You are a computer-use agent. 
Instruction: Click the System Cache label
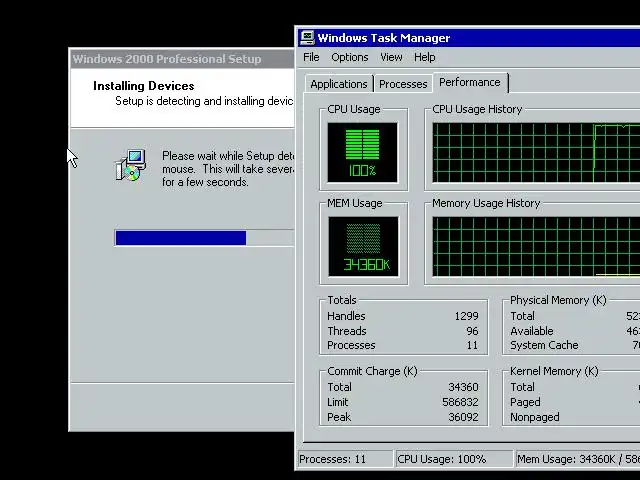click(544, 345)
